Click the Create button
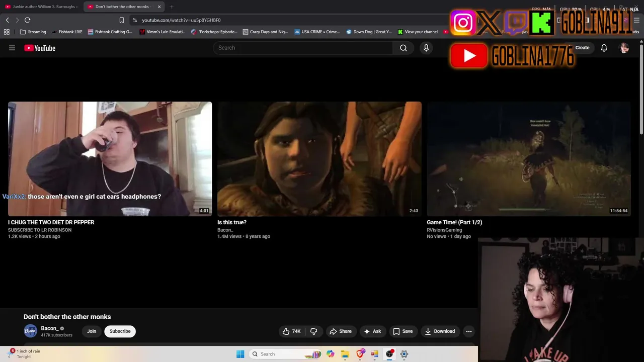644x362 pixels. (582, 48)
